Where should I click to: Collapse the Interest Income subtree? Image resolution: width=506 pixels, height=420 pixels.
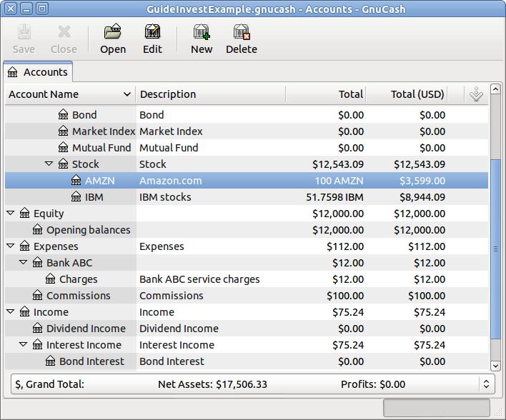tap(24, 345)
